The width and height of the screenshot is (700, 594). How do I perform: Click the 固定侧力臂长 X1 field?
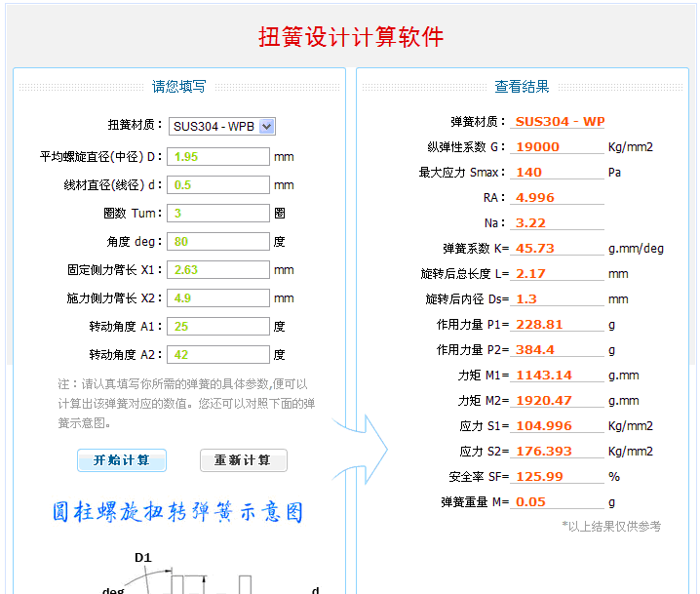(x=218, y=270)
